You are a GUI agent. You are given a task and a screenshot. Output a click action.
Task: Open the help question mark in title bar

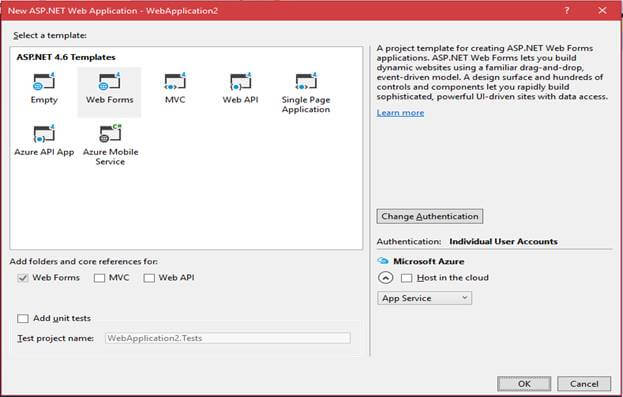[x=567, y=11]
